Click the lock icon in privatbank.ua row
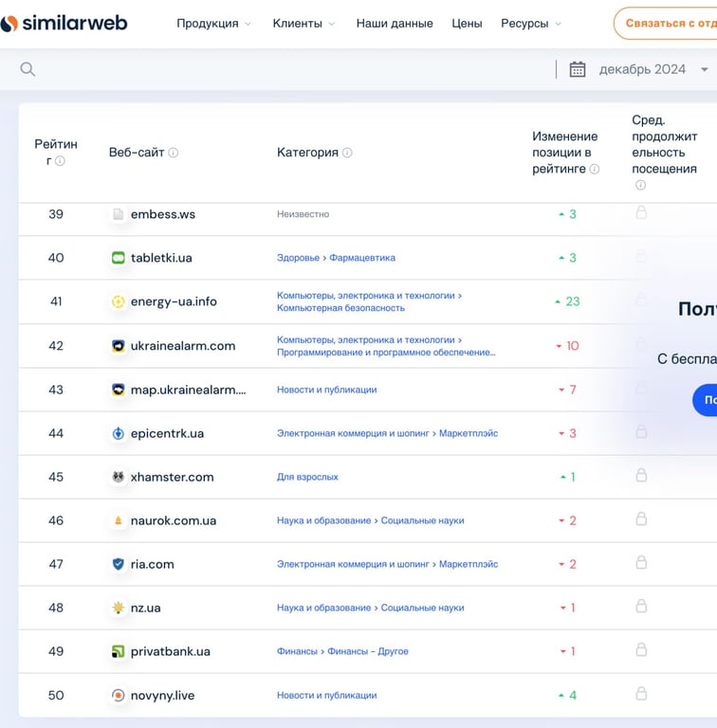The image size is (717, 728). click(x=641, y=649)
